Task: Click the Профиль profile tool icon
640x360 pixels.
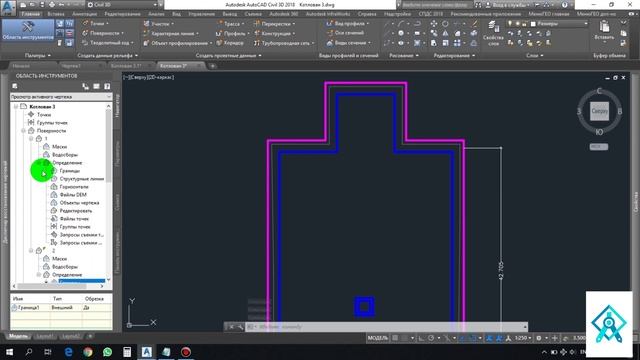Action: tap(220, 33)
